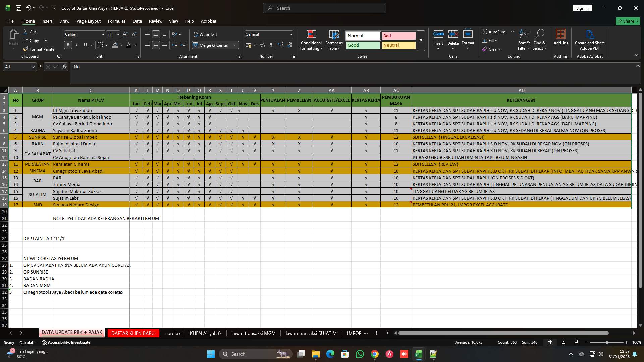Expand the Fill Color dropdown arrow
This screenshot has height=362, width=644.
click(x=121, y=45)
